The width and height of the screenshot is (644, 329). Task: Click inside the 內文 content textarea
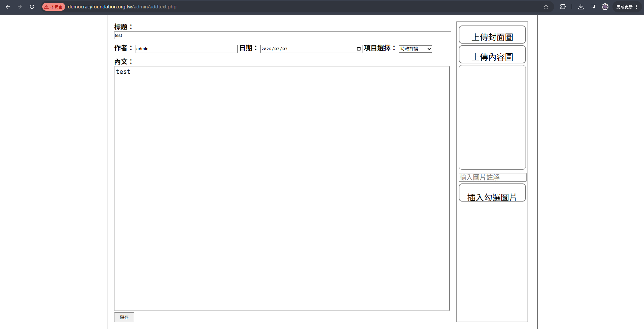point(282,188)
